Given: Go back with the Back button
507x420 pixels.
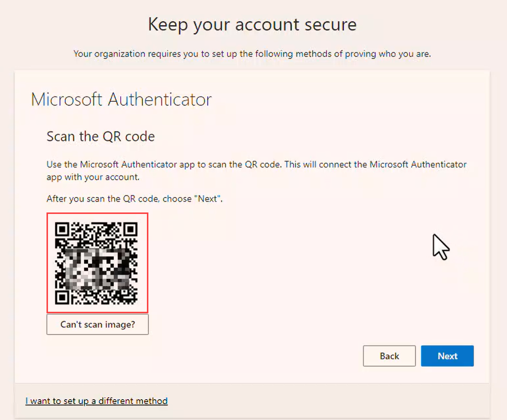Looking at the screenshot, I should point(389,356).
